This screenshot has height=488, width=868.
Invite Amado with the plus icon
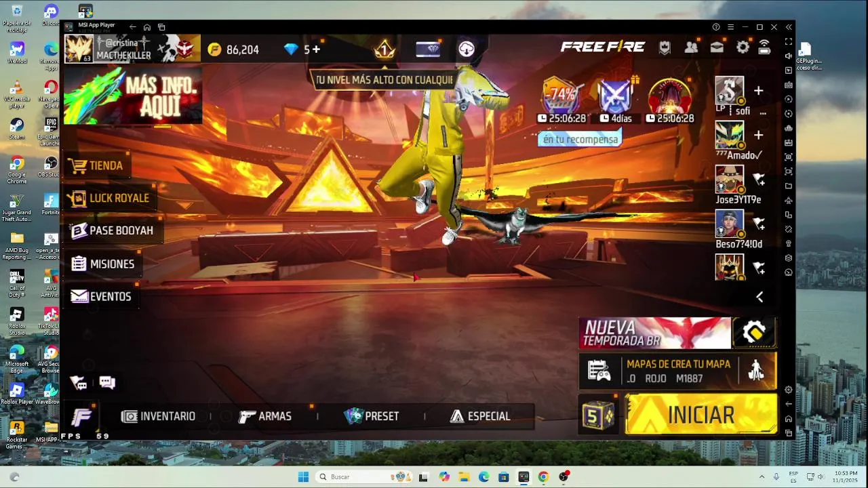(758, 136)
